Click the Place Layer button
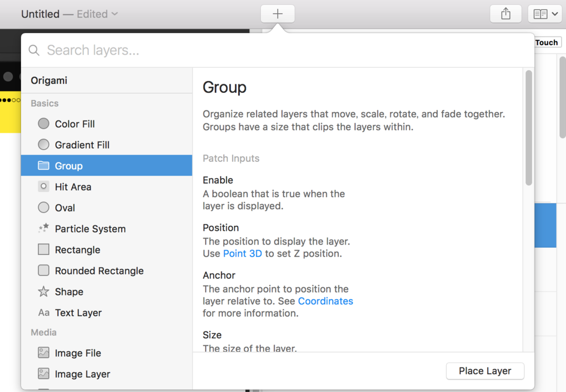This screenshot has height=392, width=566. 485,371
